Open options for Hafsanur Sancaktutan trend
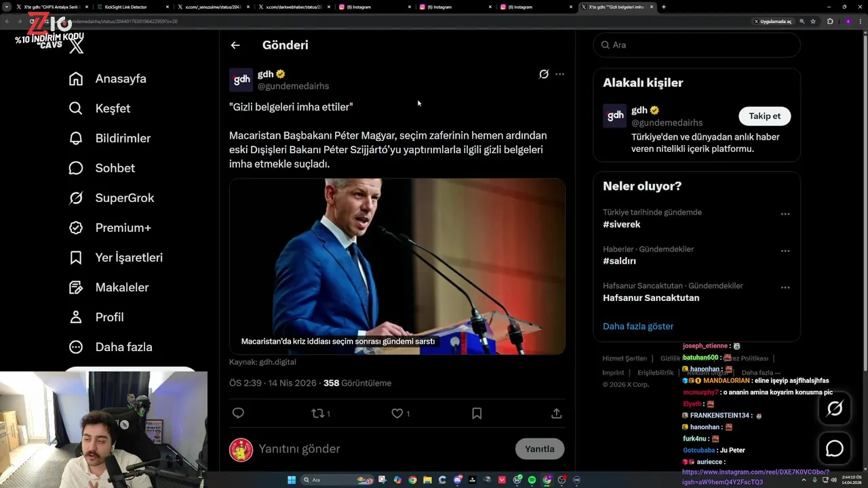 pyautogui.click(x=785, y=287)
